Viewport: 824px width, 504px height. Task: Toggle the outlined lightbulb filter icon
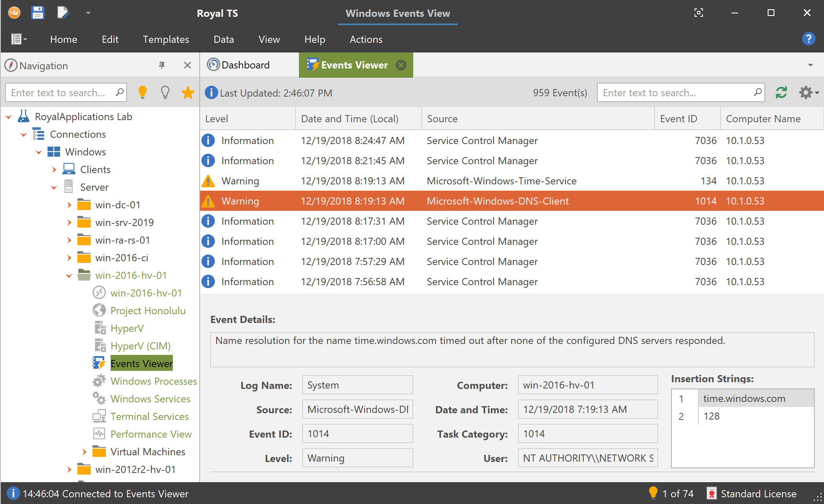click(x=165, y=92)
